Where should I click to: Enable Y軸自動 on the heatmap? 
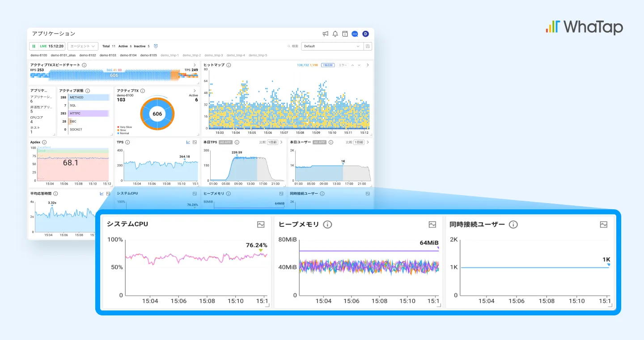coord(328,65)
